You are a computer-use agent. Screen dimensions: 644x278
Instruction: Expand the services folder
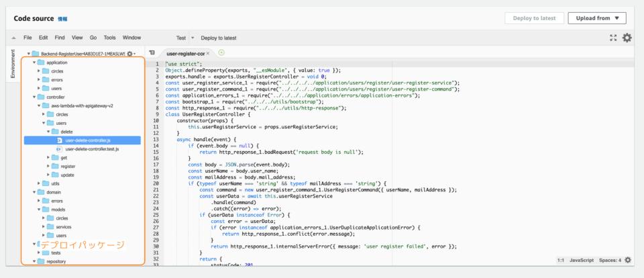pos(44,226)
